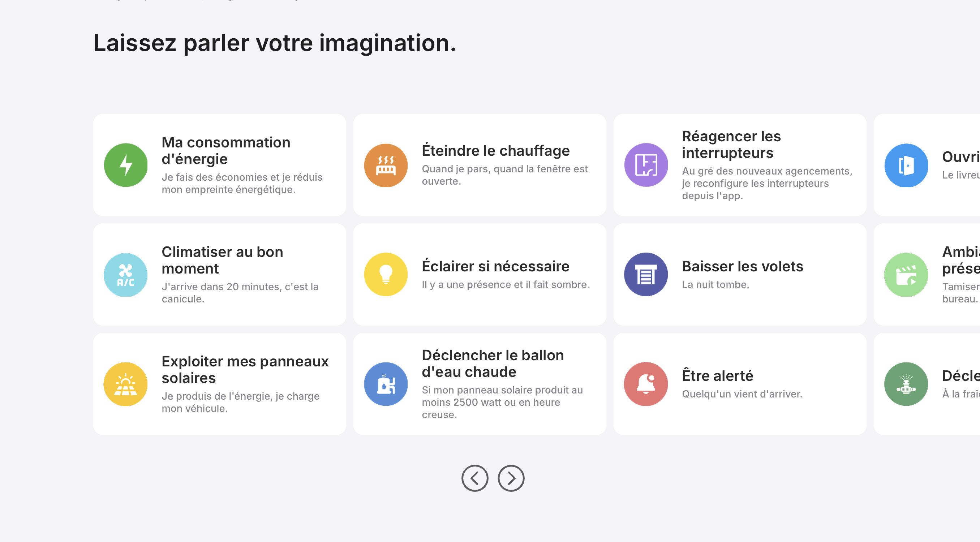
Task: Click the A/C climate control icon
Action: click(x=125, y=274)
